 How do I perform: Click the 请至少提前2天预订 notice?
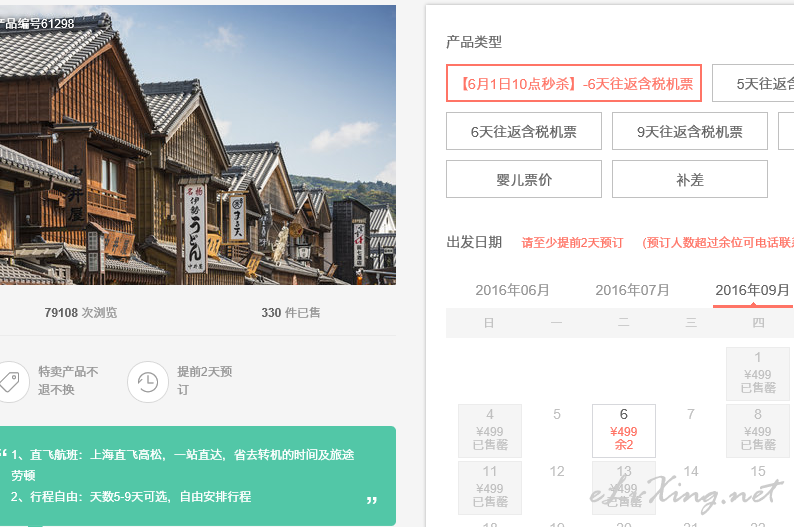573,243
